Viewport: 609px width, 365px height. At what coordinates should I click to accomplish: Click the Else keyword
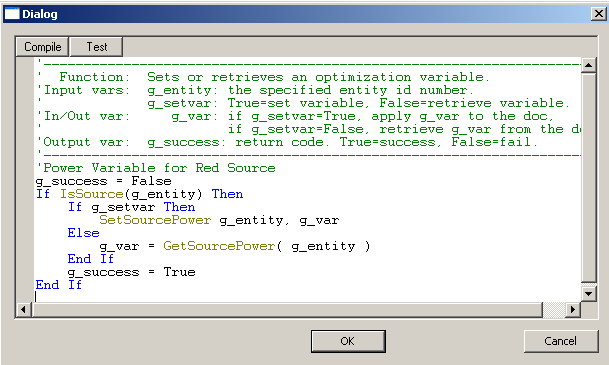84,233
